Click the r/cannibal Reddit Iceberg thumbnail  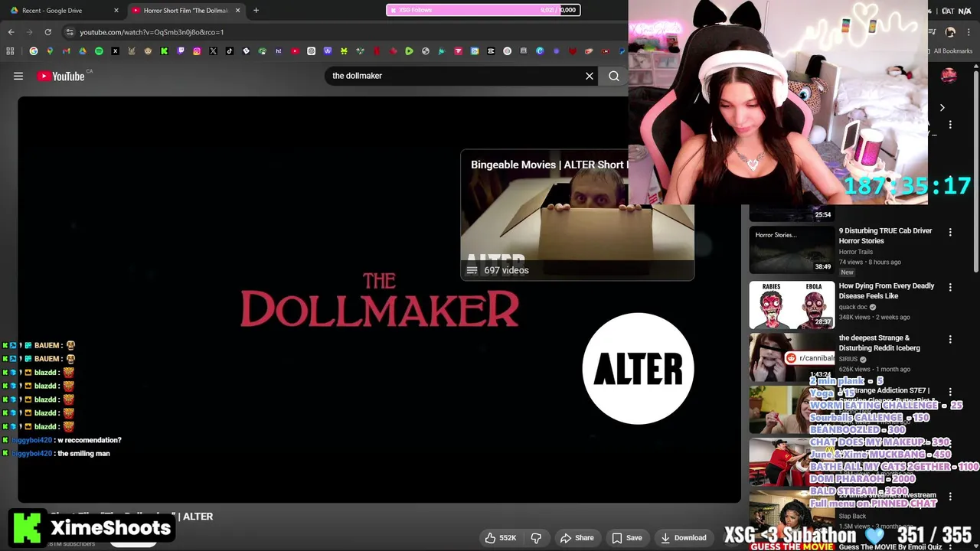[792, 357]
